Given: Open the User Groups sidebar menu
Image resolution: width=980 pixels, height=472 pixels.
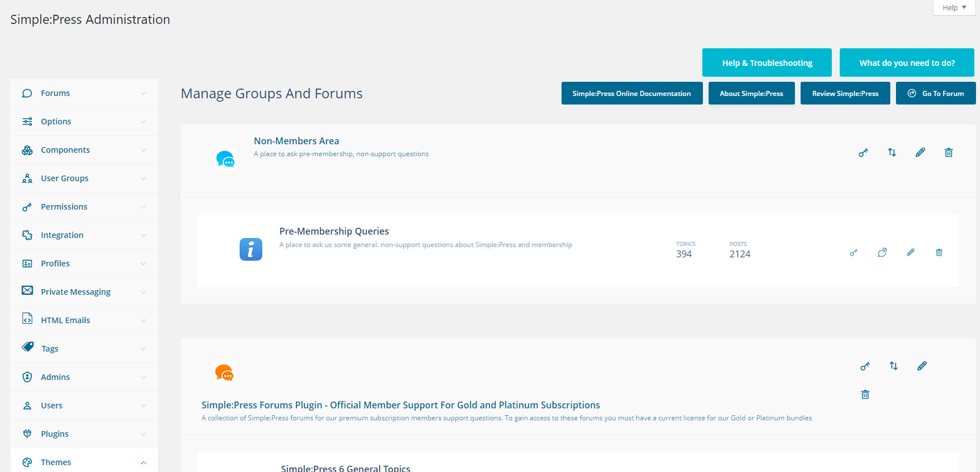Looking at the screenshot, I should [84, 178].
